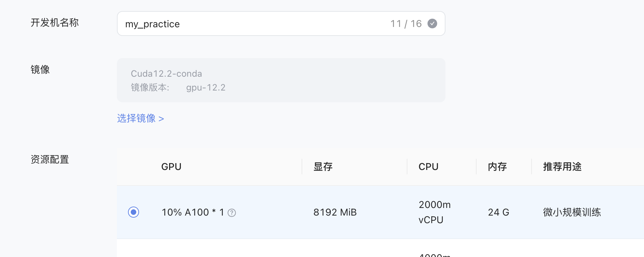The width and height of the screenshot is (644, 257).
Task: Click the checkmark icon in name field
Action: (x=432, y=23)
